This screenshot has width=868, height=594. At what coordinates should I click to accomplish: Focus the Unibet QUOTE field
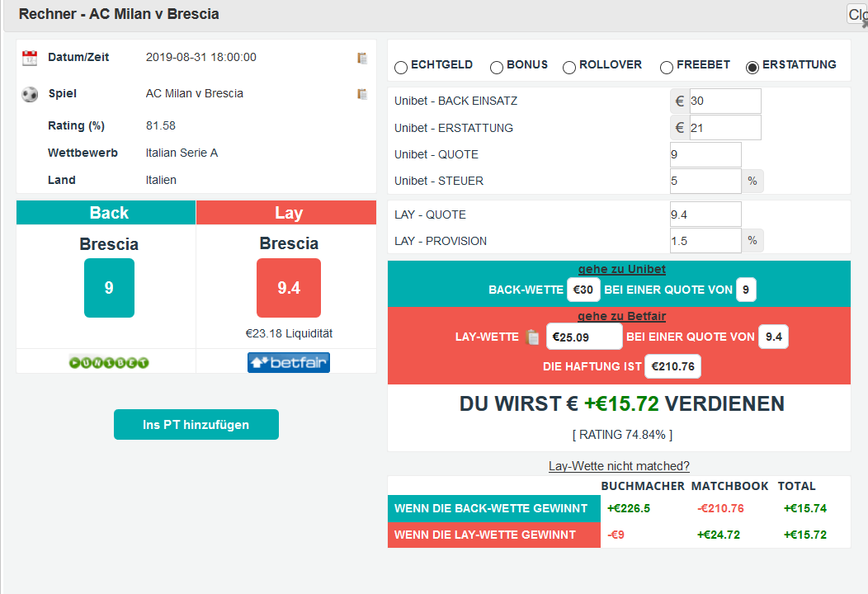click(x=705, y=154)
